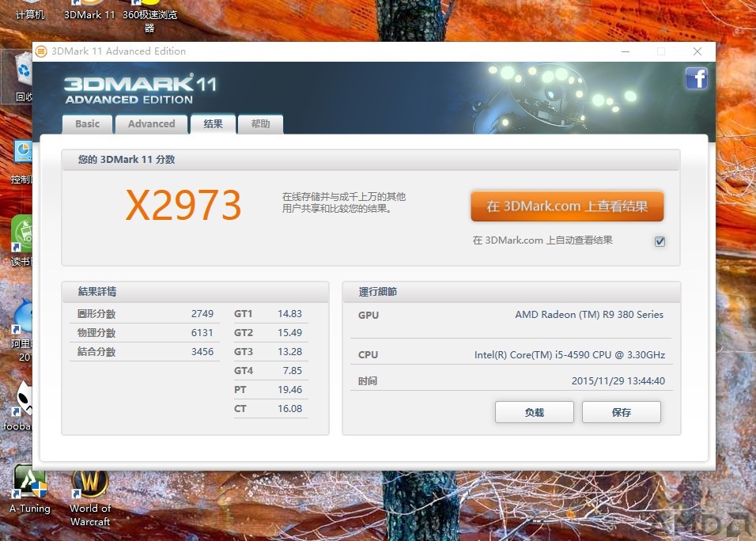
Task: Click the GT1 value 14.83
Action: [x=289, y=314]
